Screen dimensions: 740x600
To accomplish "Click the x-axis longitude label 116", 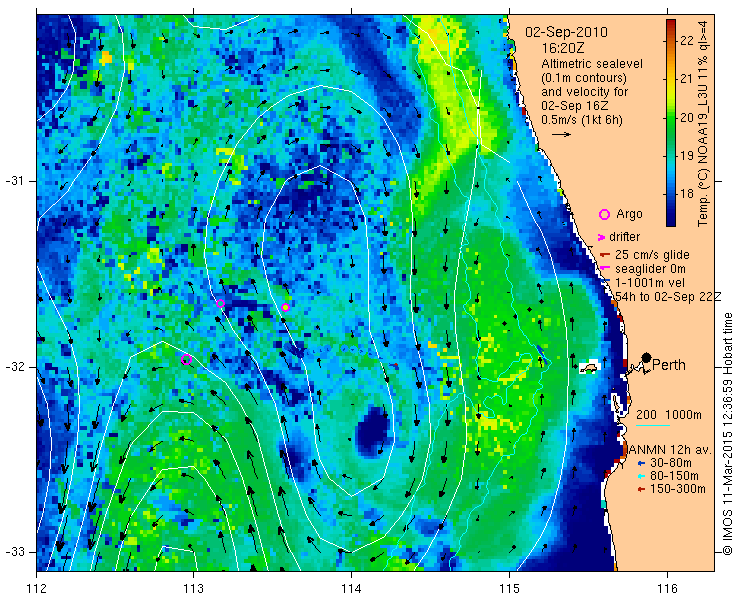I will click(667, 589).
